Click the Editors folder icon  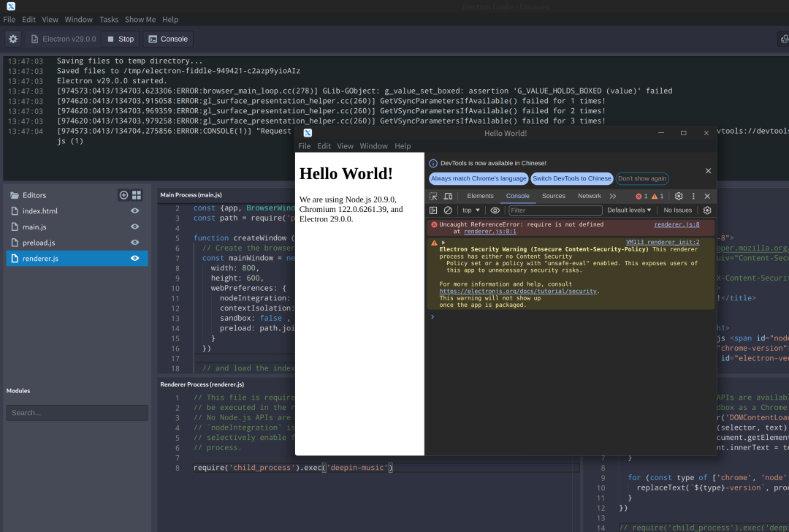click(15, 195)
